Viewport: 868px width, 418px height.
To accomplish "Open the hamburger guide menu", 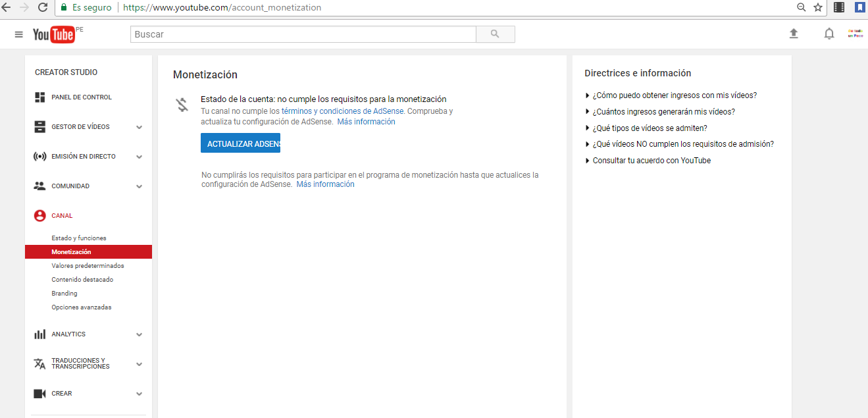I will [19, 34].
